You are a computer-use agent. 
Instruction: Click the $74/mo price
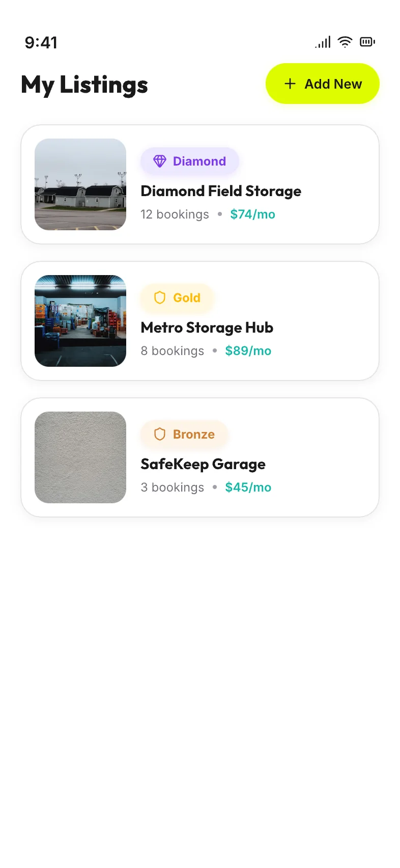click(x=252, y=214)
